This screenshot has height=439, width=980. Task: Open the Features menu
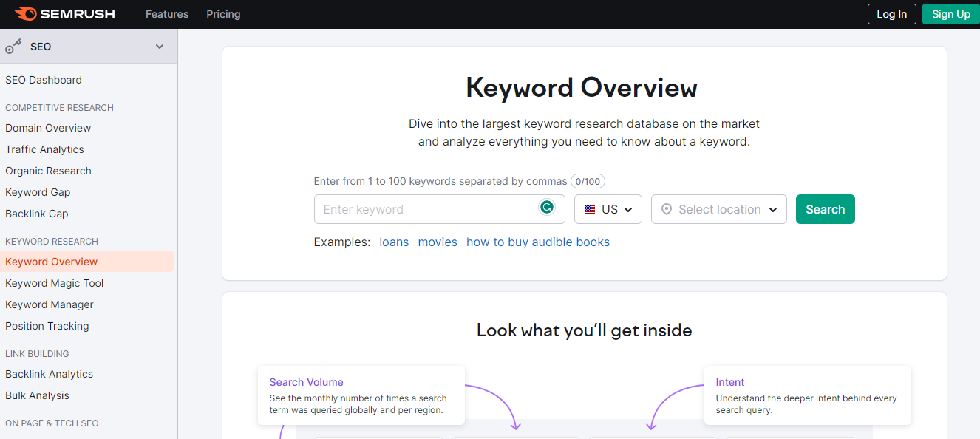tap(167, 14)
